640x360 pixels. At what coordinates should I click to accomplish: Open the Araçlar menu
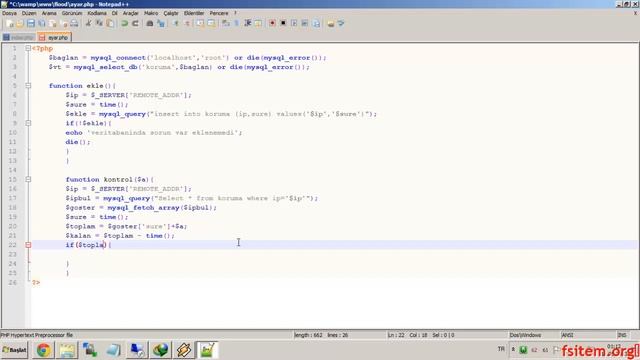point(131,13)
